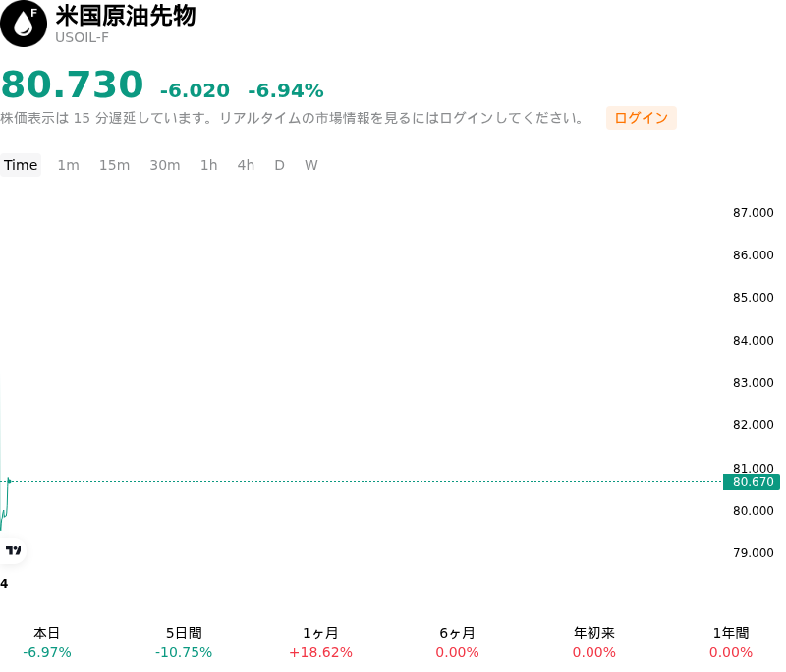Select the 年初来 year-to-date range
The width and height of the screenshot is (786, 672).
pyautogui.click(x=594, y=643)
